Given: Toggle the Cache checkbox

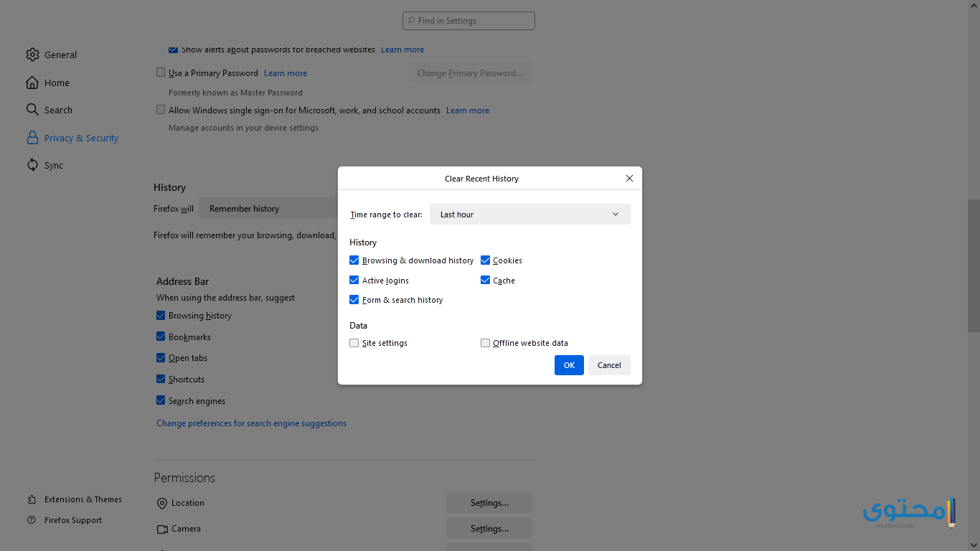Looking at the screenshot, I should 485,281.
